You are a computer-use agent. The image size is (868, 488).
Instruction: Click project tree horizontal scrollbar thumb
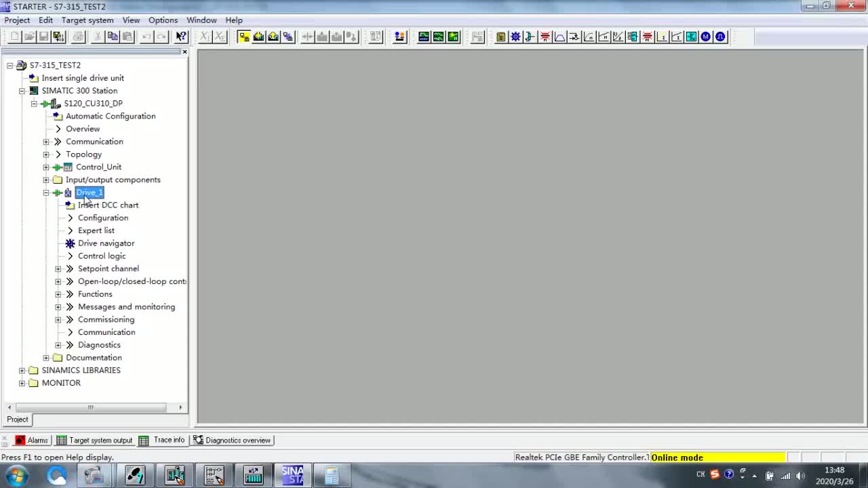pos(90,407)
